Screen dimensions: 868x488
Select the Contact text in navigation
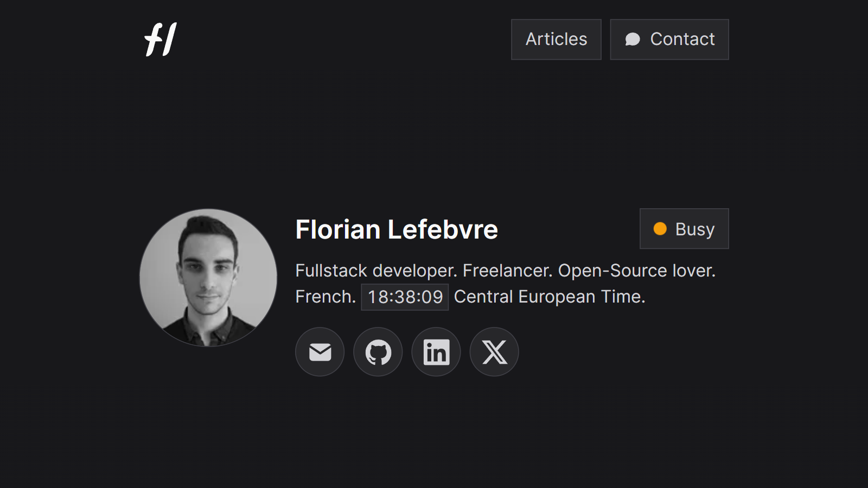coord(682,40)
